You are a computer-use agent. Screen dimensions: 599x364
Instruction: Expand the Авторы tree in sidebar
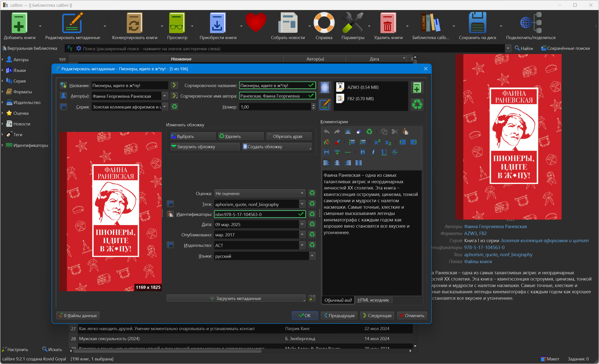coord(2,59)
